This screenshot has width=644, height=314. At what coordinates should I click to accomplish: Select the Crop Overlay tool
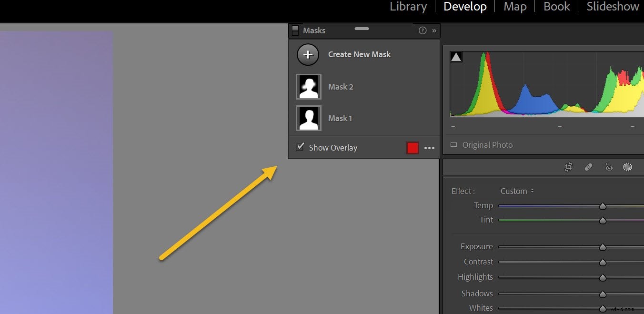568,167
